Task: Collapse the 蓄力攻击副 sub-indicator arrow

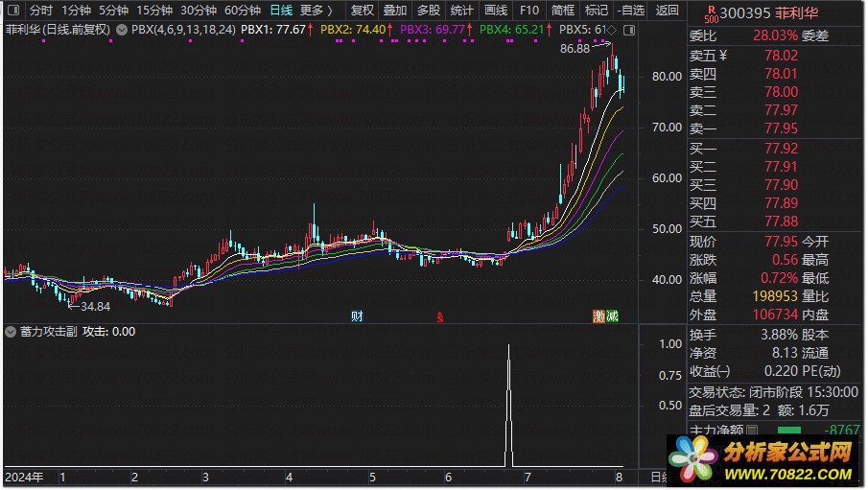Action: [x=11, y=332]
